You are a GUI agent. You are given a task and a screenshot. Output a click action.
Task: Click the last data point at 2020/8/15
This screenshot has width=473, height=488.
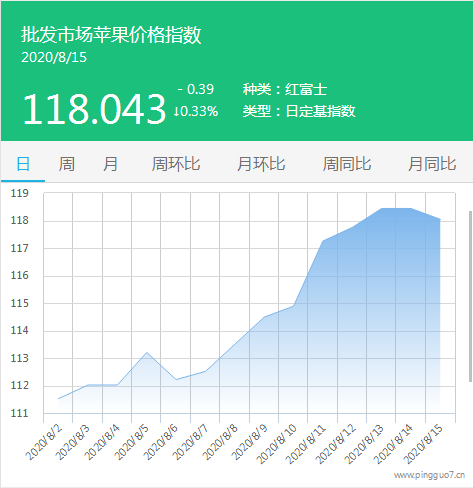[x=440, y=220]
